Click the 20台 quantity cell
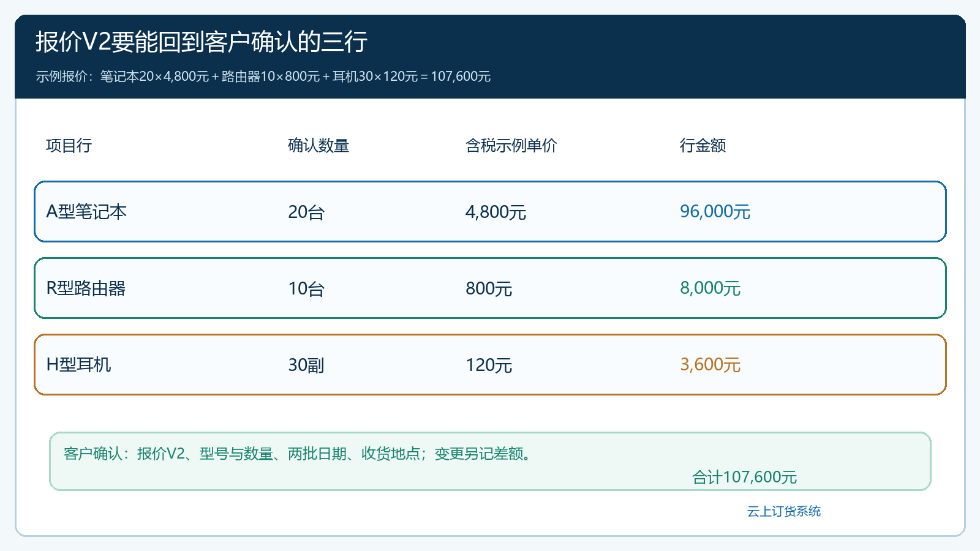980x551 pixels. click(x=306, y=212)
